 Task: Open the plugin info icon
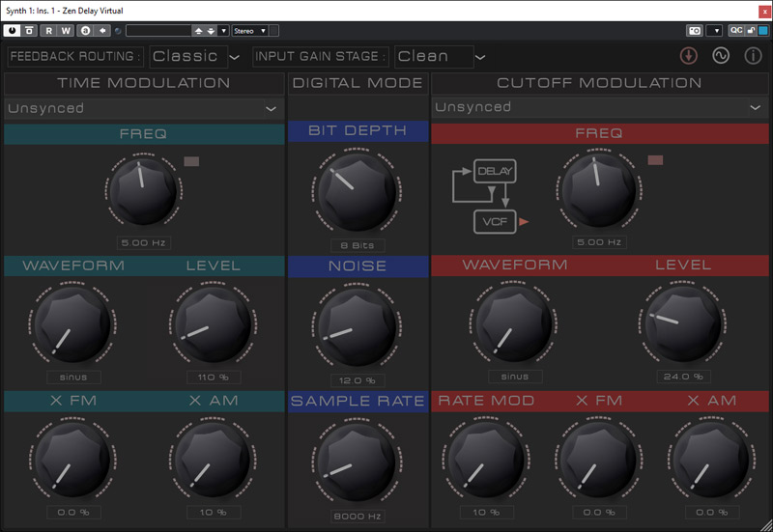coord(753,56)
